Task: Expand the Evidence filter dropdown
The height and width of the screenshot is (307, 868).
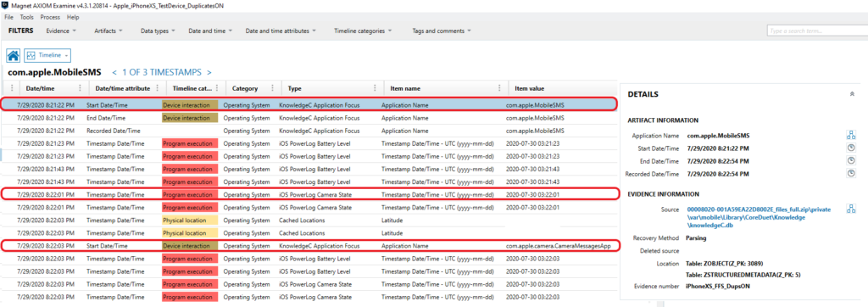Action: click(61, 31)
